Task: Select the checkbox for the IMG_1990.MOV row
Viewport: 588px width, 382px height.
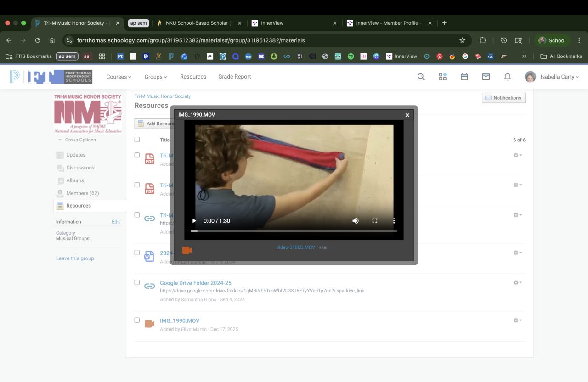Action: 137,320
